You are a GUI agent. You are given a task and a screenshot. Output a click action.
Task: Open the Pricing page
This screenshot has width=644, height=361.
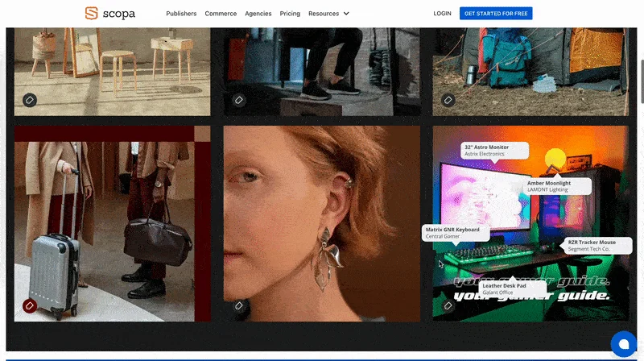point(290,14)
